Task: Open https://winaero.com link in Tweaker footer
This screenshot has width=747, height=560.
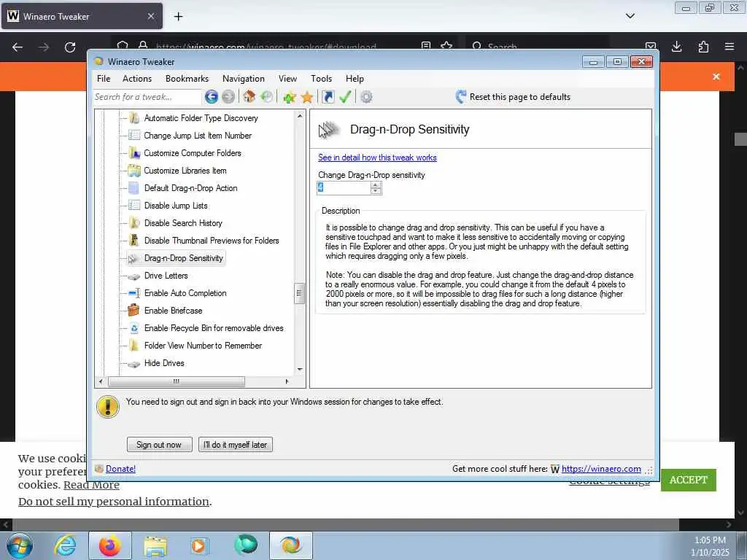Action: 601,469
